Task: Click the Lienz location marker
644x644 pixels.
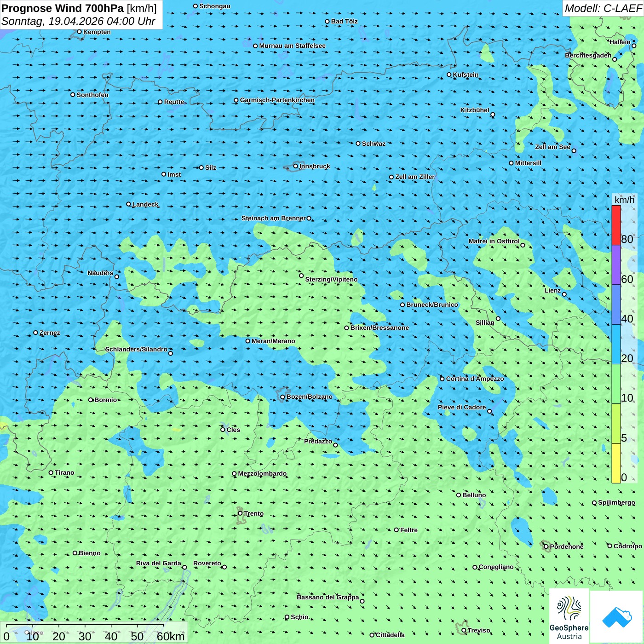Action: 564,294
